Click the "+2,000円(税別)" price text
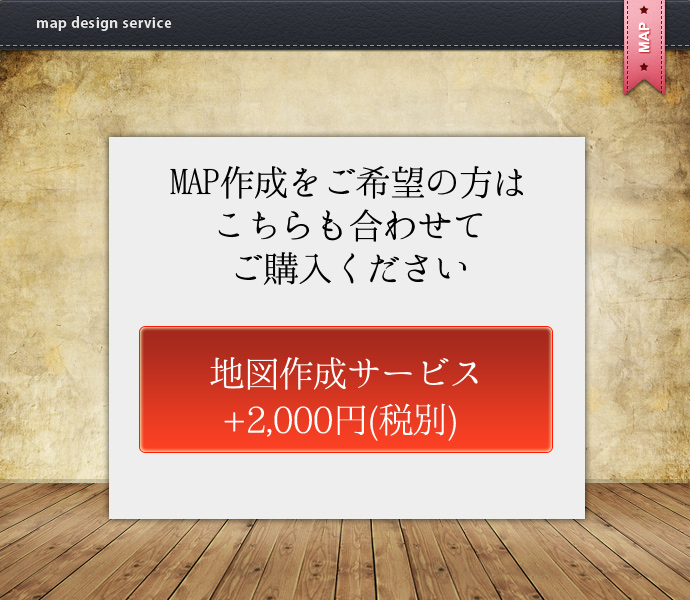This screenshot has height=600, width=690. (340, 421)
